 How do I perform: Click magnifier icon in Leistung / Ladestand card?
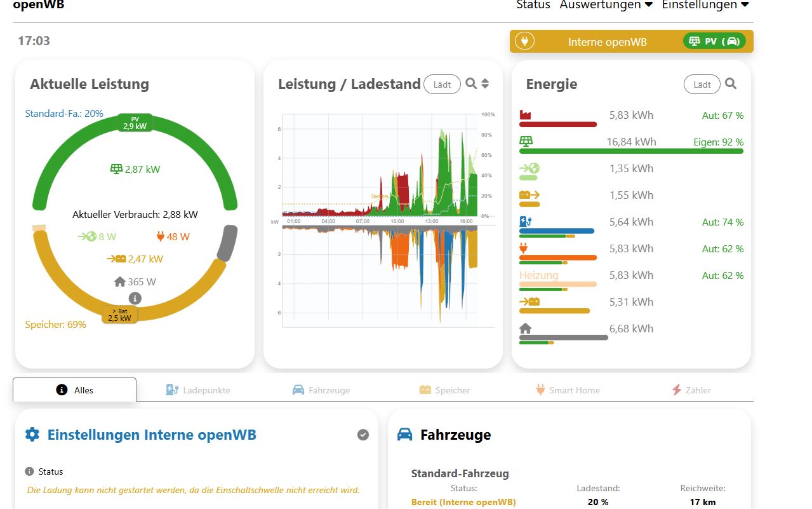pyautogui.click(x=471, y=83)
